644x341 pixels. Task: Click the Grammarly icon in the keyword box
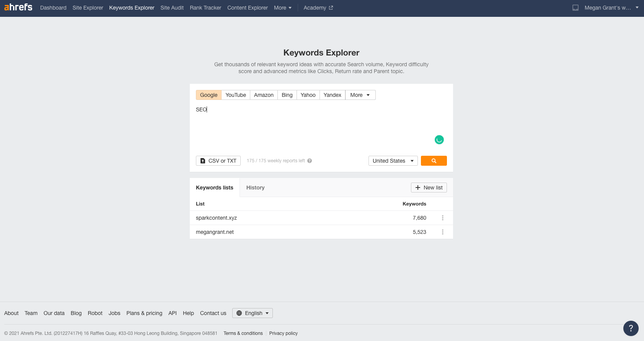point(439,140)
